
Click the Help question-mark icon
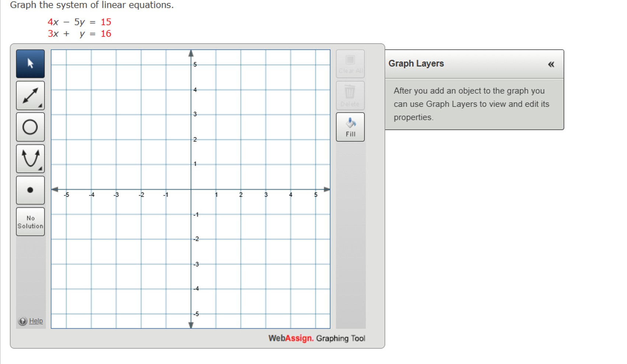point(22,321)
